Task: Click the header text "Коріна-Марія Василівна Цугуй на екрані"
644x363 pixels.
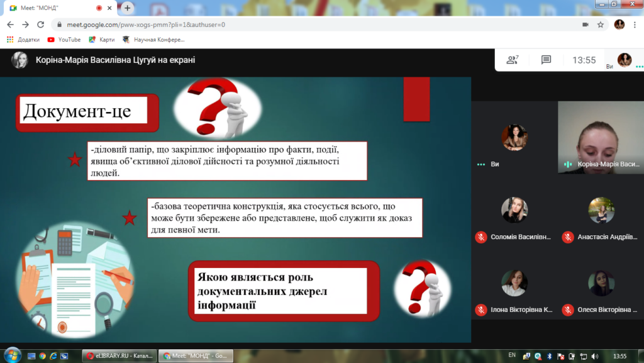Action: [116, 60]
